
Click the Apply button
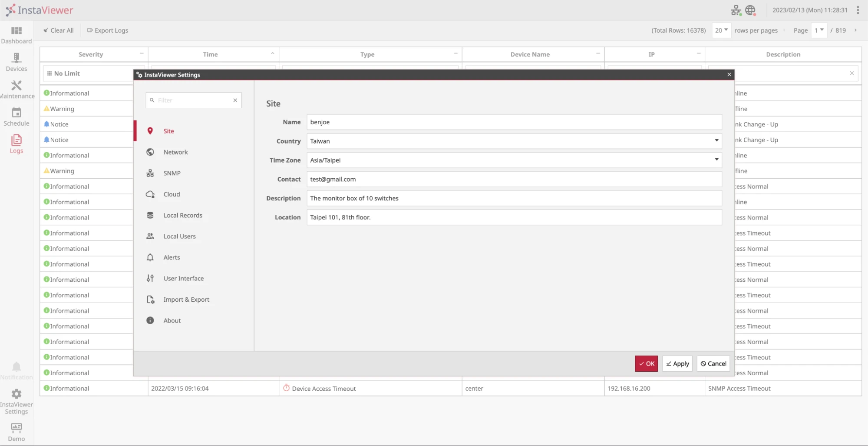coord(677,364)
